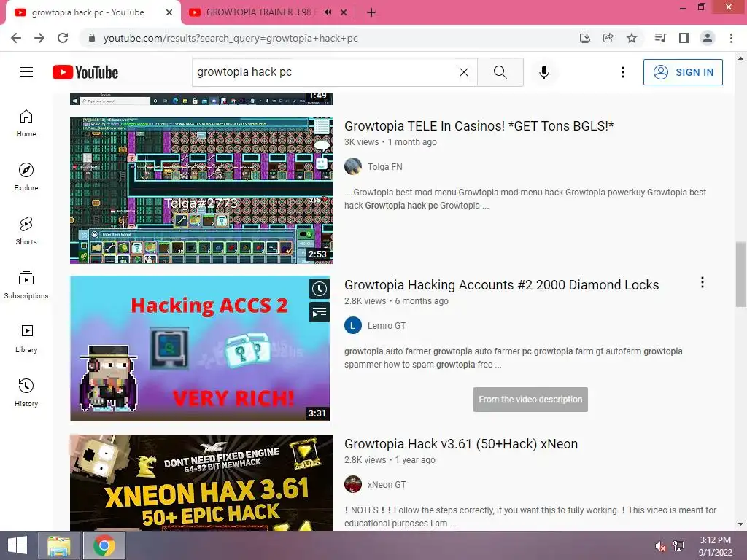Open media control icon in Chrome toolbar

pyautogui.click(x=660, y=38)
